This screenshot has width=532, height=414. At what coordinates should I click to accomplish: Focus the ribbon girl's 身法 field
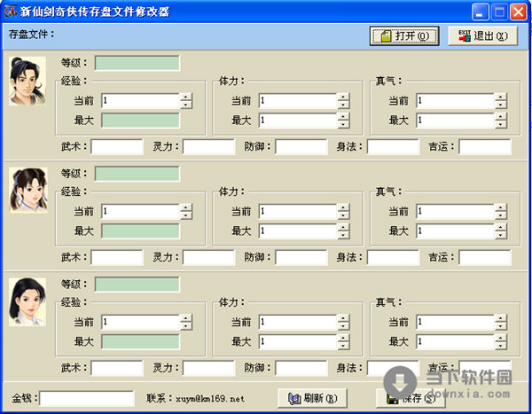(x=393, y=257)
